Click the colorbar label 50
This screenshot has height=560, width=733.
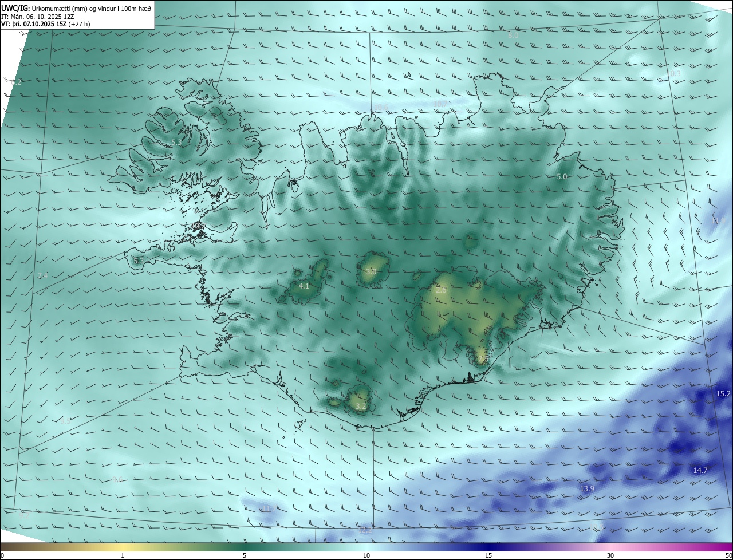[x=728, y=555]
